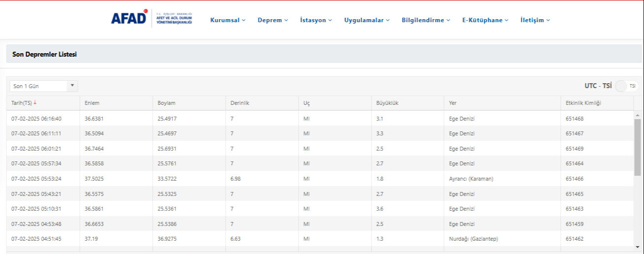Click the AFAD logo
Viewport: 644px width, 254px height.
point(129,19)
